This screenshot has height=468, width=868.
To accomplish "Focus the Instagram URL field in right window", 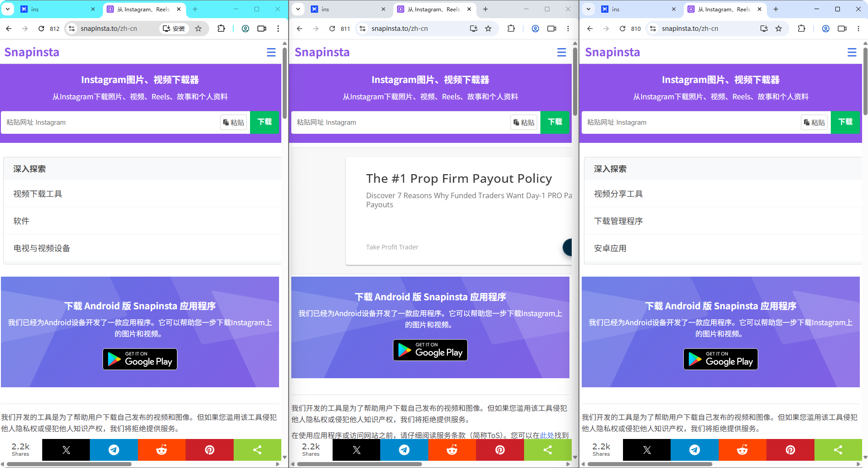I will click(692, 122).
